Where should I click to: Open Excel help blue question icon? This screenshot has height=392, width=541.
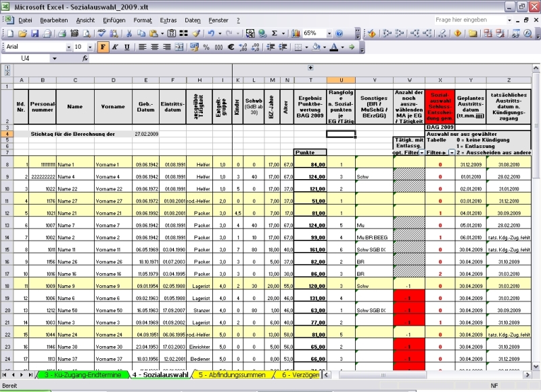[339, 33]
